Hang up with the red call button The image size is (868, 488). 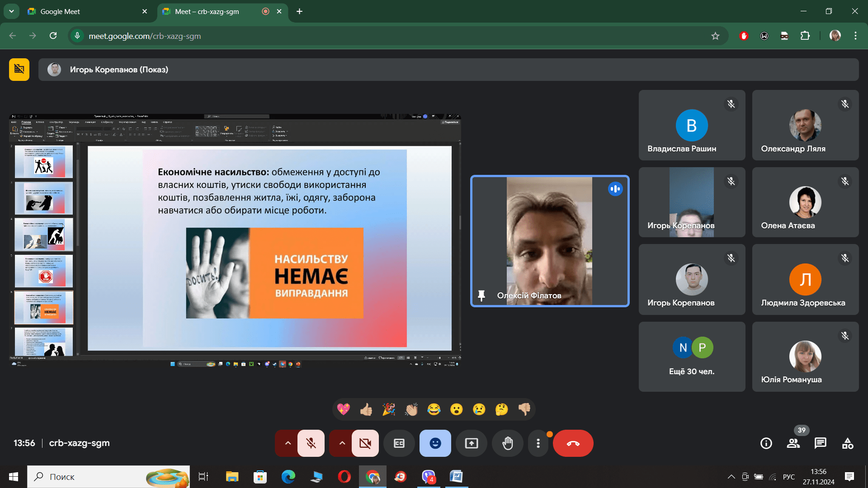tap(573, 443)
